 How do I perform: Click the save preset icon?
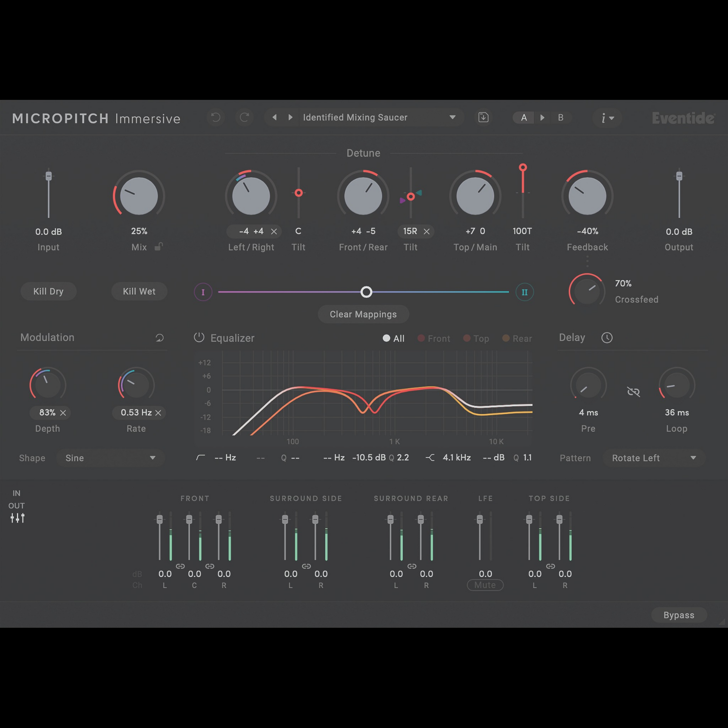point(483,117)
